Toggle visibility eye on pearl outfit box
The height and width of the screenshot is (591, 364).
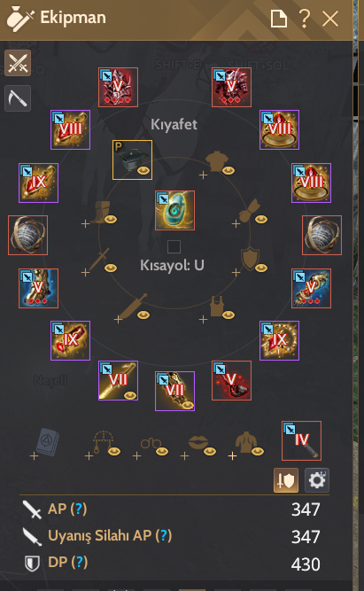(143, 171)
